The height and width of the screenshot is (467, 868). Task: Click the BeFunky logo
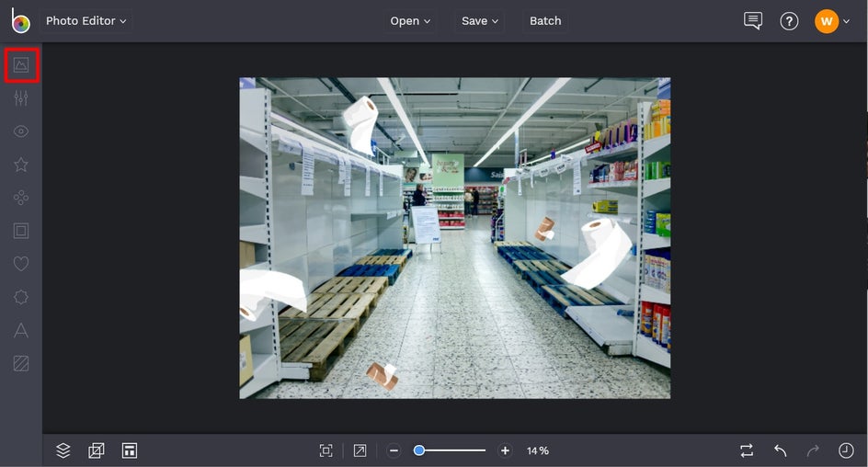[x=20, y=21]
